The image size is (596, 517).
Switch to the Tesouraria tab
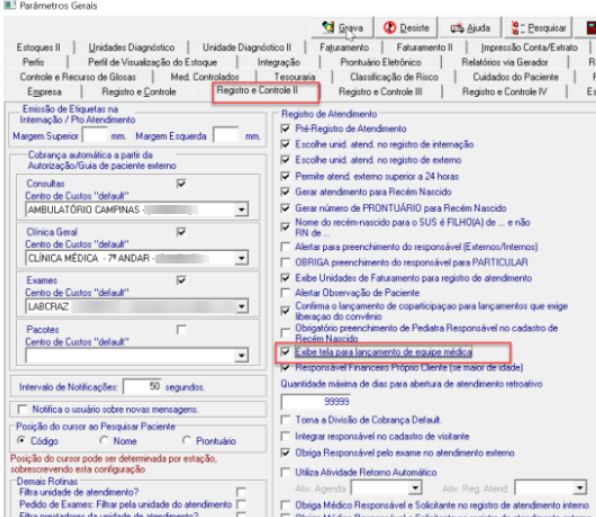pyautogui.click(x=295, y=77)
